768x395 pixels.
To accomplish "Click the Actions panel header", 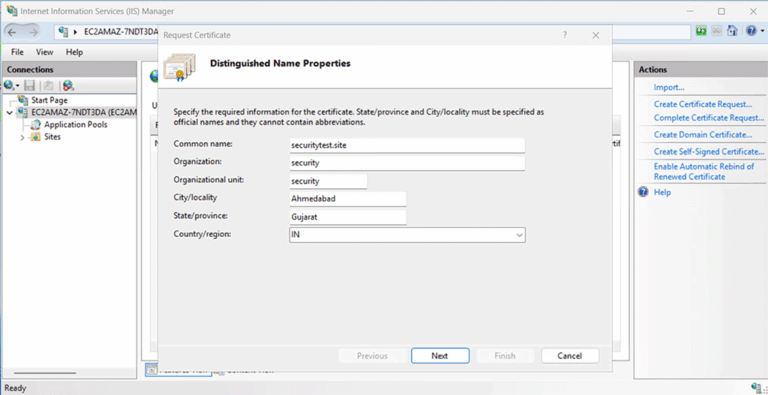I will [x=700, y=70].
